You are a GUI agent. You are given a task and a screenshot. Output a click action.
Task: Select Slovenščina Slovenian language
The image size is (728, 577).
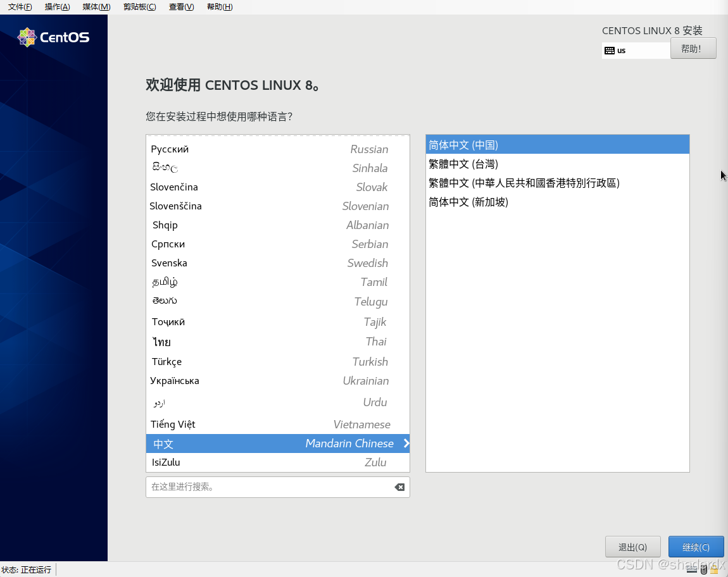coord(278,206)
